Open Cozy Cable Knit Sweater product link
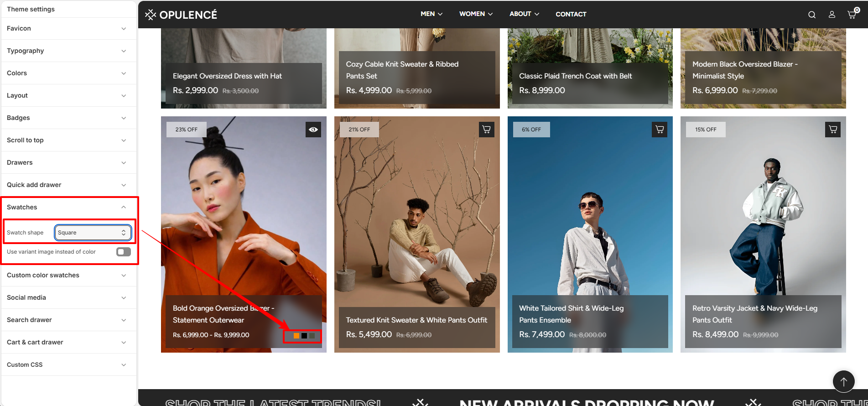The image size is (868, 406). 402,70
